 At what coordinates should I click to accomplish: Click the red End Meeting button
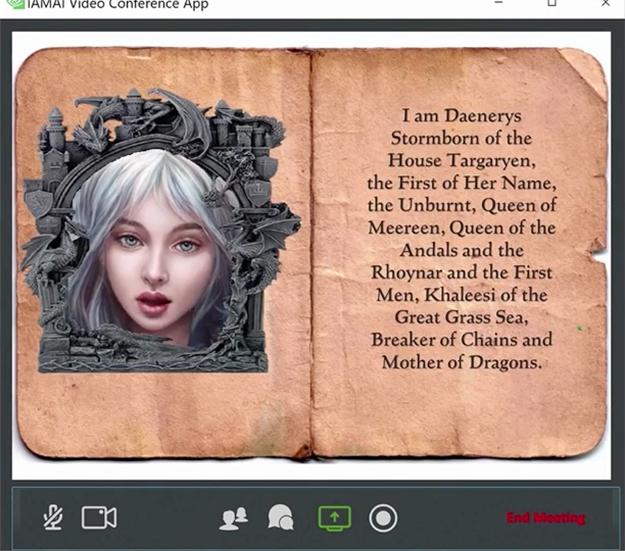[x=545, y=518]
